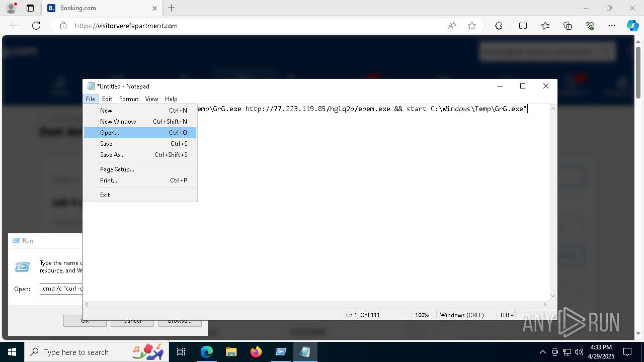Open taskbar clock showing 4:33 PM
Screen dimensions: 644x362
[x=601, y=352]
